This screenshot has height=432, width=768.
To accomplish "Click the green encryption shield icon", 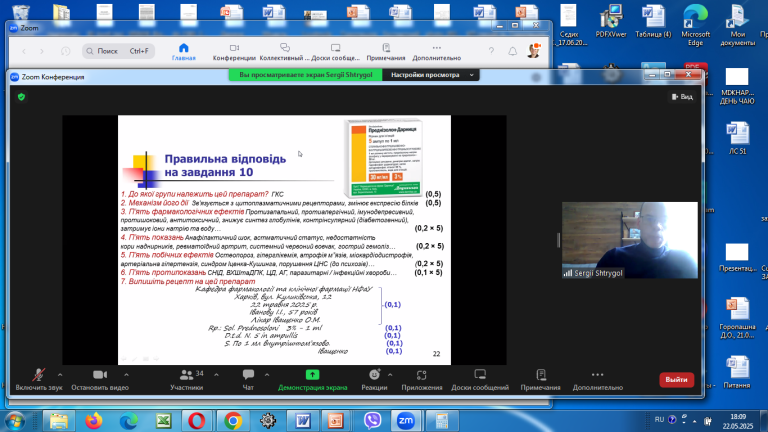I will click(21, 97).
